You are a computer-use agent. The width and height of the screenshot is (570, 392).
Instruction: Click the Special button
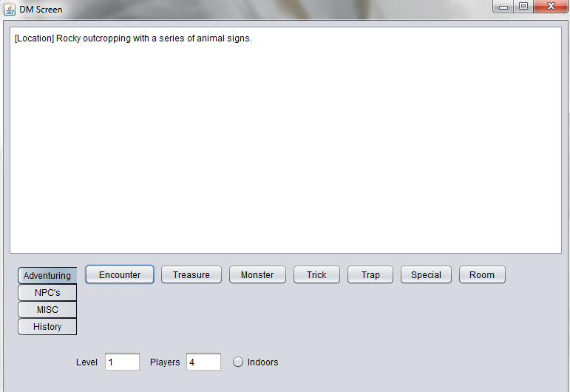[x=426, y=274]
